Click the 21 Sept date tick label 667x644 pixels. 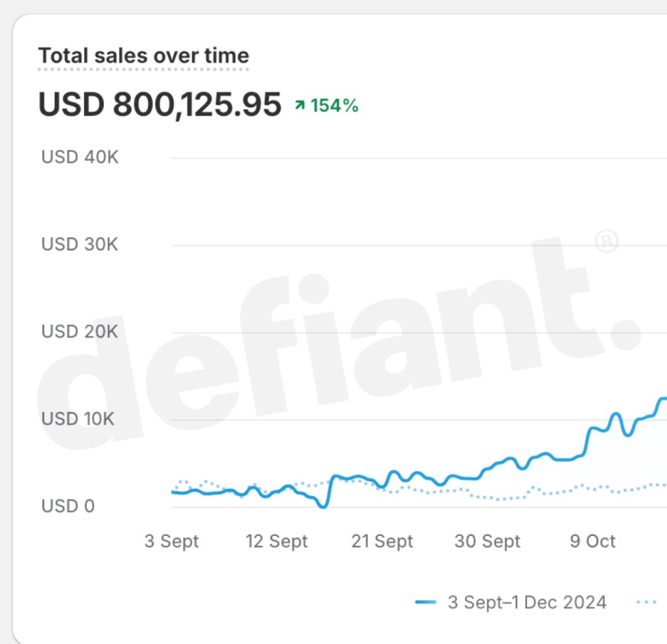(x=382, y=541)
